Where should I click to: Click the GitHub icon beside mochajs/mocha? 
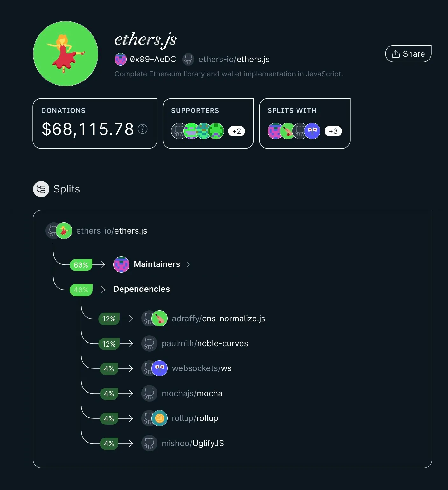(x=149, y=393)
